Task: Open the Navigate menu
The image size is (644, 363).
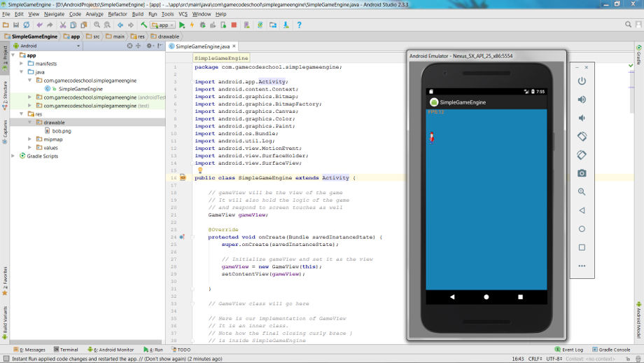Action: (x=54, y=14)
